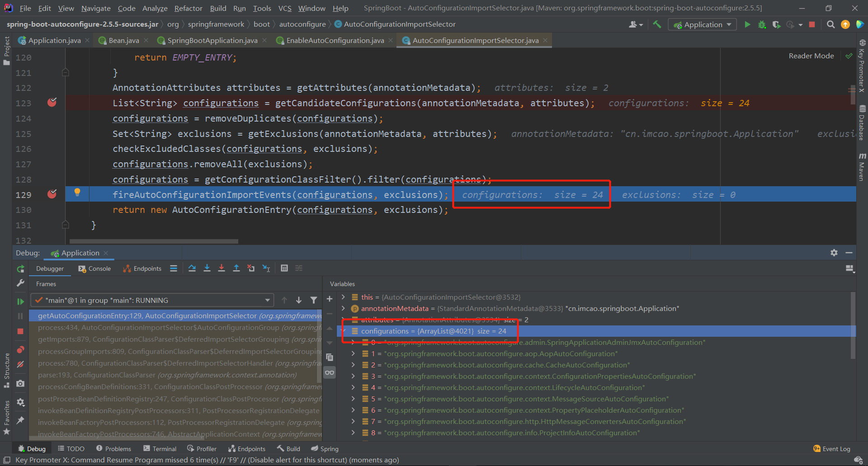Switch to the EnableAutoConfiguration.java tab
The image size is (868, 466).
tap(335, 41)
